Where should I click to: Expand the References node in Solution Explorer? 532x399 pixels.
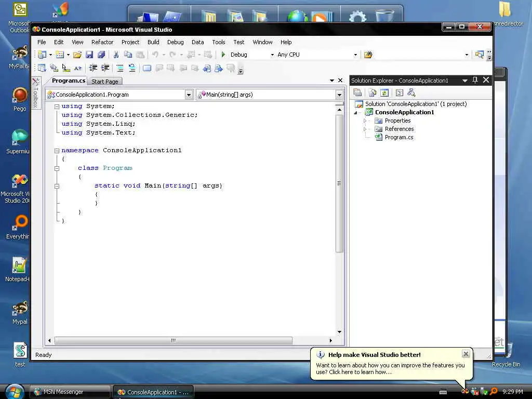tap(365, 129)
